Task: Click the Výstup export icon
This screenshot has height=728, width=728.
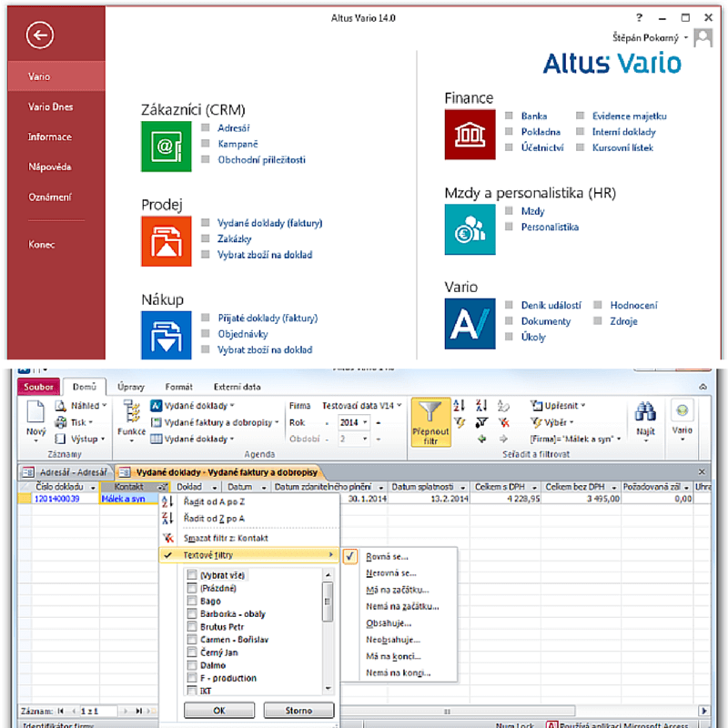Action: (x=60, y=439)
